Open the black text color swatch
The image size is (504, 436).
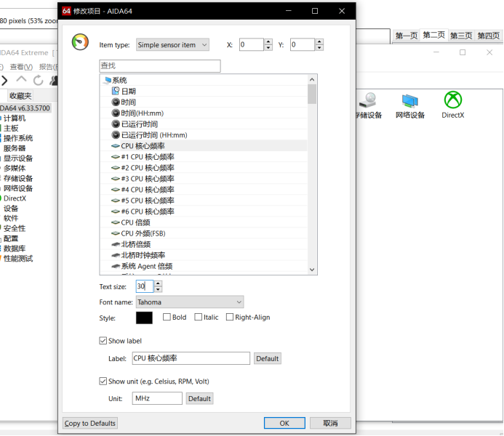pos(144,318)
